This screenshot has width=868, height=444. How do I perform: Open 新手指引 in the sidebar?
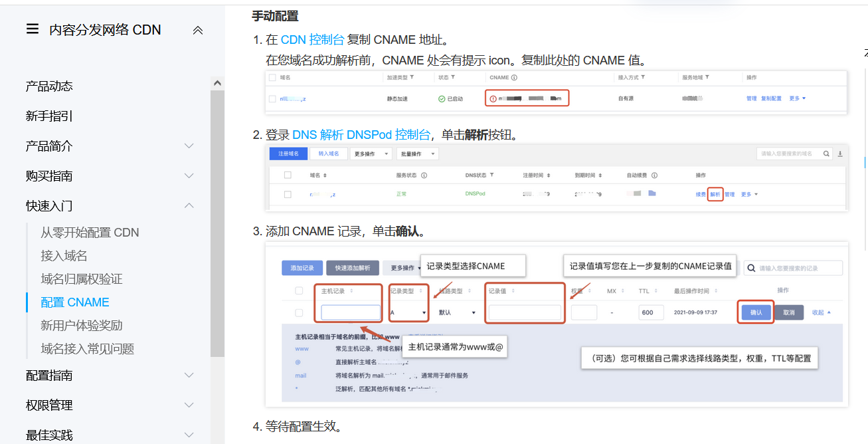[x=49, y=116]
